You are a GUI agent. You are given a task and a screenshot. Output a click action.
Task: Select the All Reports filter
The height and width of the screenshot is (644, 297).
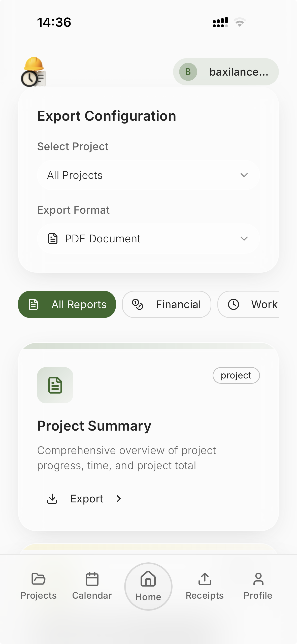pos(67,304)
